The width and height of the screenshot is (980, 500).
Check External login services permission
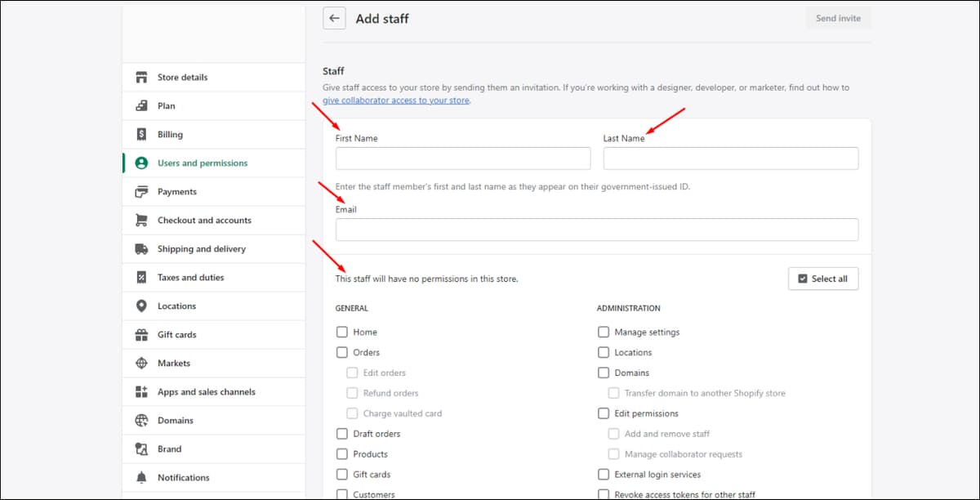(604, 475)
